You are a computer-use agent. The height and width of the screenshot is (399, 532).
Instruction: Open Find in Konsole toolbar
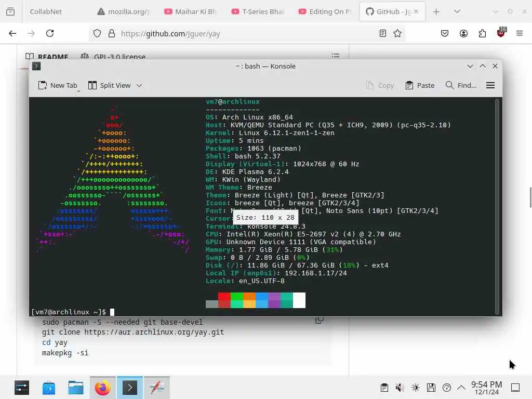click(x=461, y=86)
